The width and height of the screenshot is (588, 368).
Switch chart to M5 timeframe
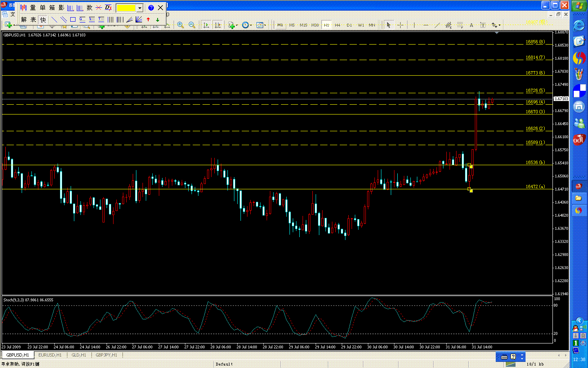[292, 25]
